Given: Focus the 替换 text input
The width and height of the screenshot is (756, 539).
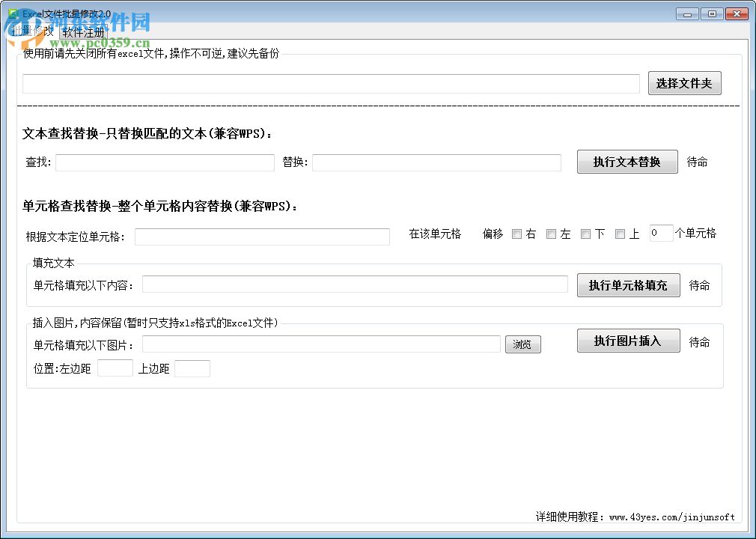Looking at the screenshot, I should (x=436, y=162).
